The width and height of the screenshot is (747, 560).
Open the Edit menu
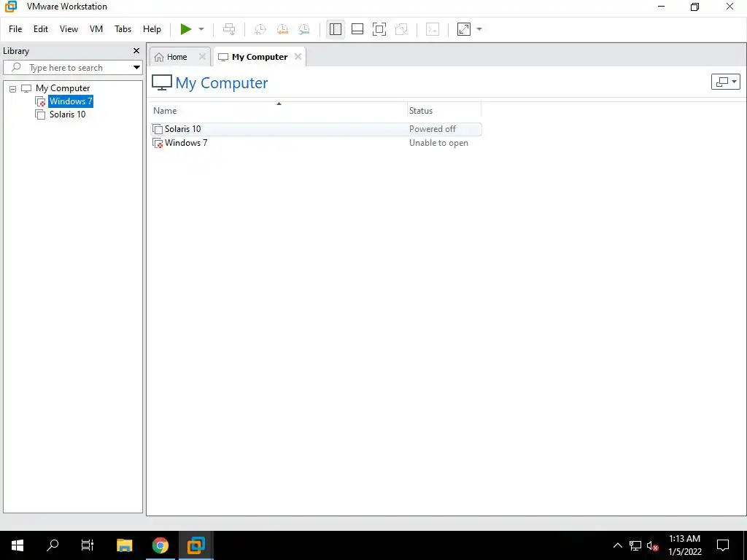(x=41, y=29)
